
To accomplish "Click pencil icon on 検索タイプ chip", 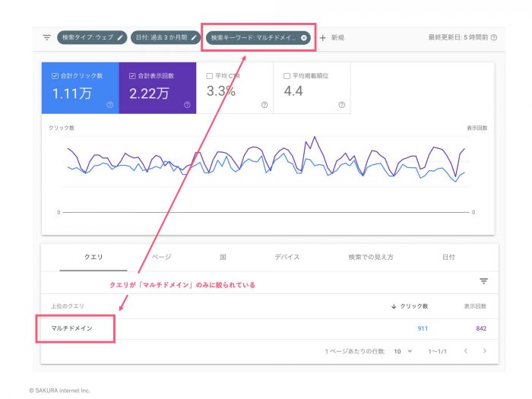I will (x=120, y=38).
